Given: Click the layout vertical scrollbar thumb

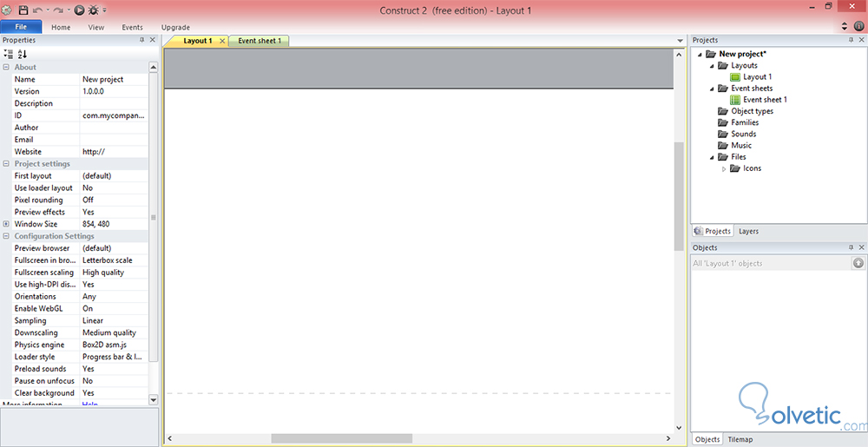Looking at the screenshot, I should point(679,196).
